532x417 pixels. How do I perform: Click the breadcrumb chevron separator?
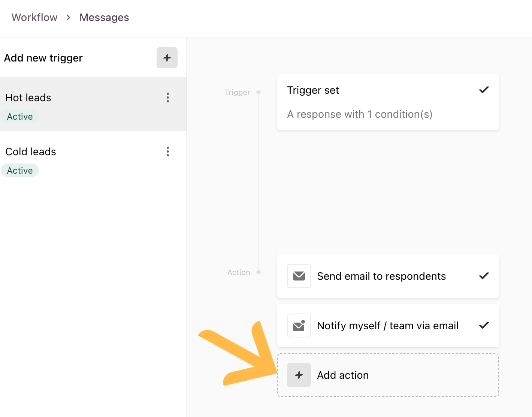[x=68, y=18]
